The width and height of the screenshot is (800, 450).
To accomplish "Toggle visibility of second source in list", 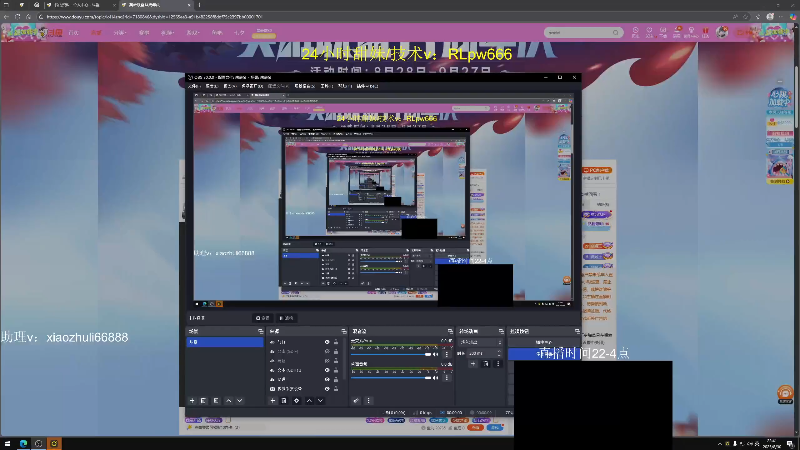I will click(x=327, y=352).
